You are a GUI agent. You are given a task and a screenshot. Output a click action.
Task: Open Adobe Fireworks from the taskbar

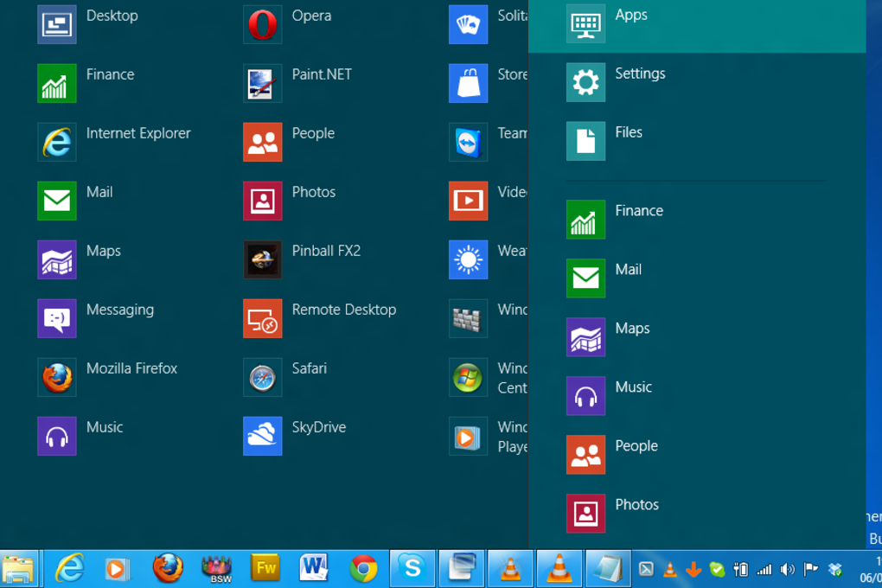click(x=265, y=569)
